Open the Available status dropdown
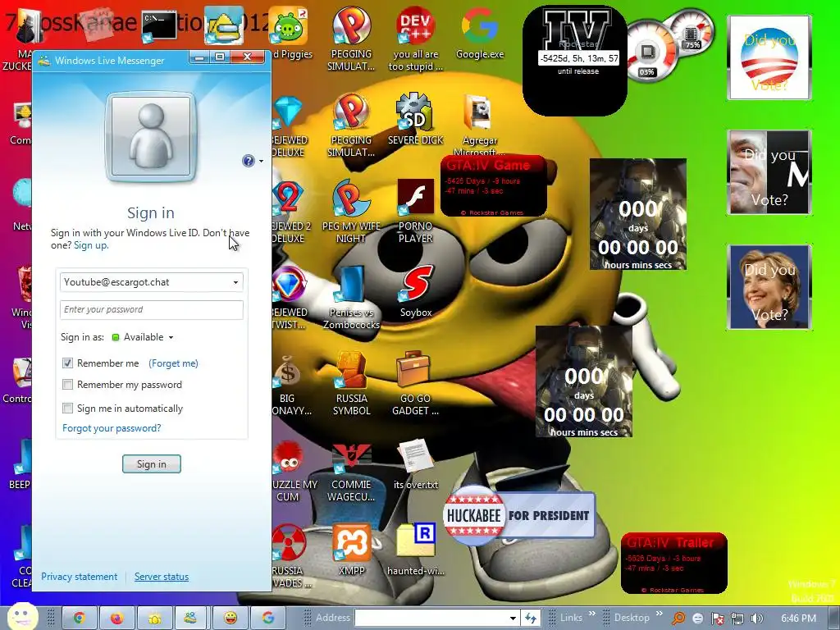Viewport: 840px width, 630px height. click(143, 337)
